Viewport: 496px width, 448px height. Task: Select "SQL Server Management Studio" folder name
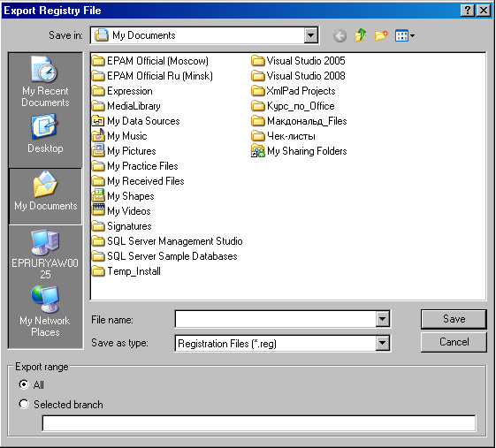[174, 241]
